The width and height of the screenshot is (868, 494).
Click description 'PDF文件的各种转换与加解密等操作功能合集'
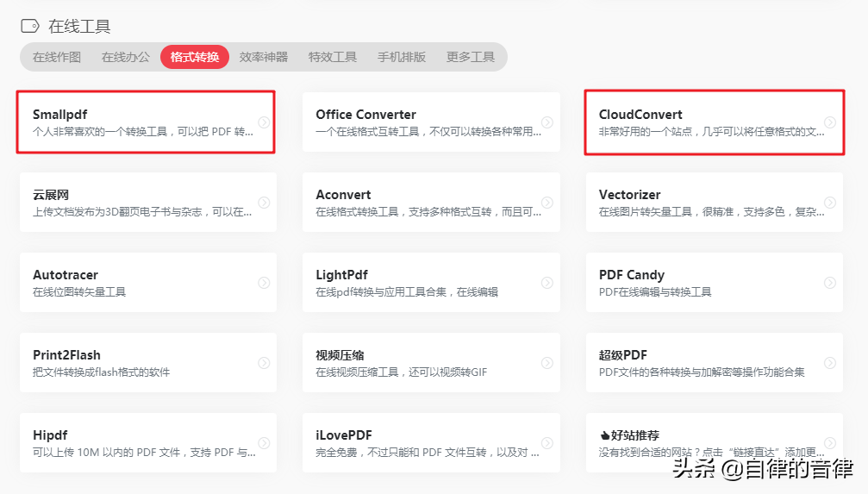tap(702, 372)
